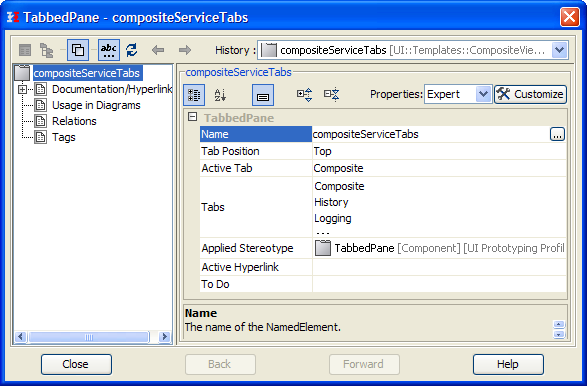Collapse the TabbedPane property group
587x386 pixels.
click(x=192, y=117)
